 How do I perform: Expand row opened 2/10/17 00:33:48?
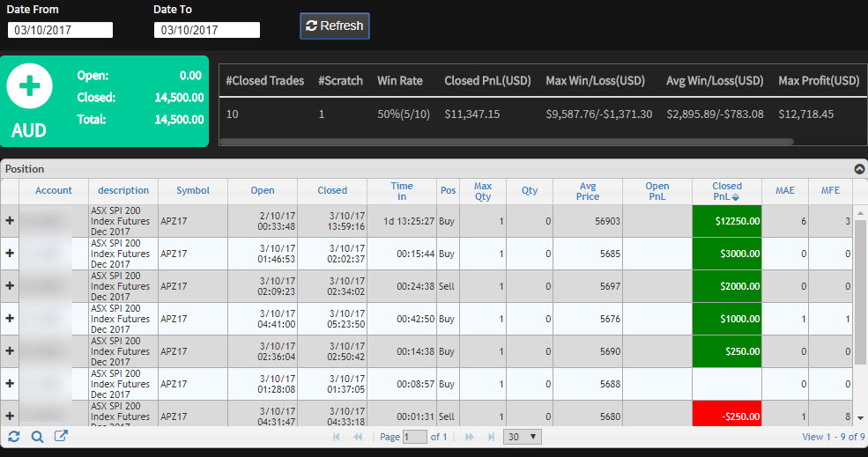tap(10, 221)
